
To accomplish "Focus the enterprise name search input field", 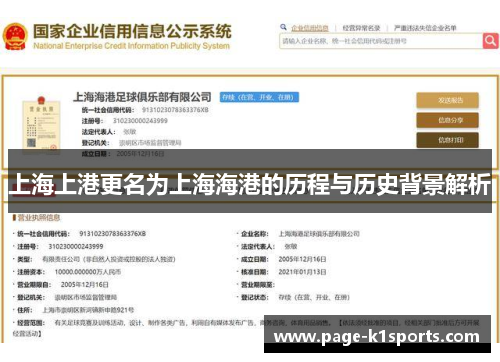I will click(x=381, y=41).
